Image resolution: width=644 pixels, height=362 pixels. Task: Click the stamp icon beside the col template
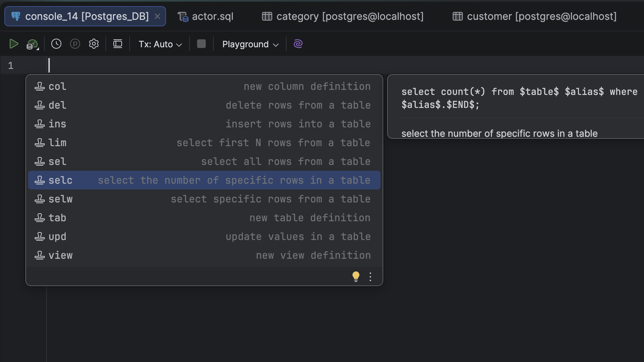point(40,87)
